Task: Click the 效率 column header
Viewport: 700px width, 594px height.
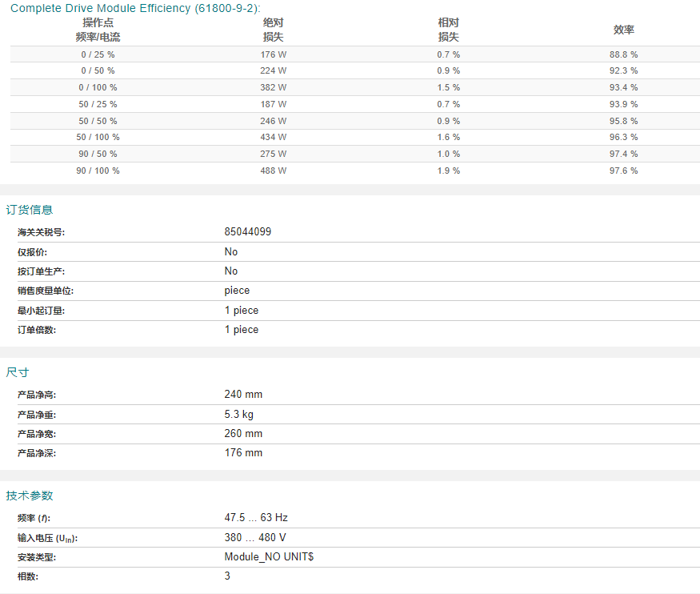Action: tap(624, 30)
